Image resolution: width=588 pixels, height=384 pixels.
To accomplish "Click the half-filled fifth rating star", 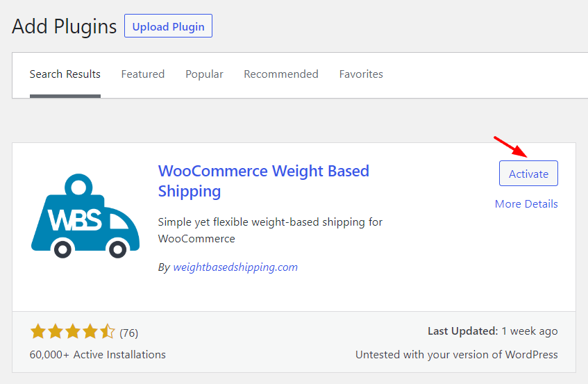I will tap(107, 332).
